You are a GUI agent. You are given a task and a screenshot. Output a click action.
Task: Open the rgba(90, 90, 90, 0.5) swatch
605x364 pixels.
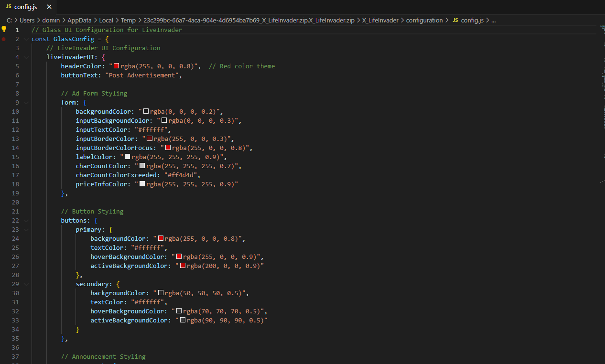tap(183, 320)
